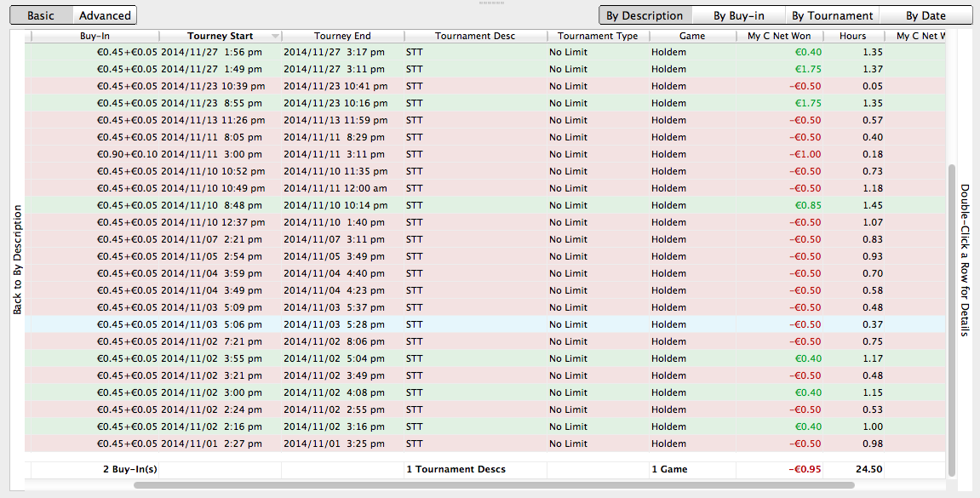Select the By Description tab

tap(645, 15)
